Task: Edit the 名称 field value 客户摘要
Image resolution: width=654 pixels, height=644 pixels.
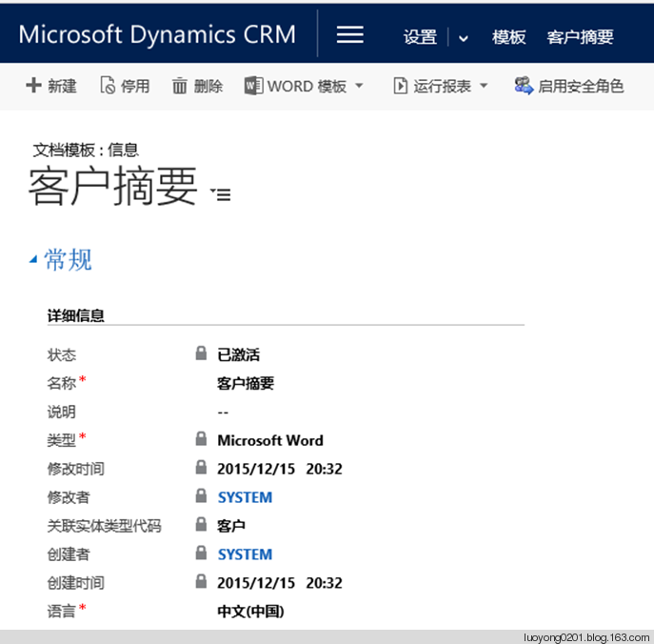Action: [246, 383]
